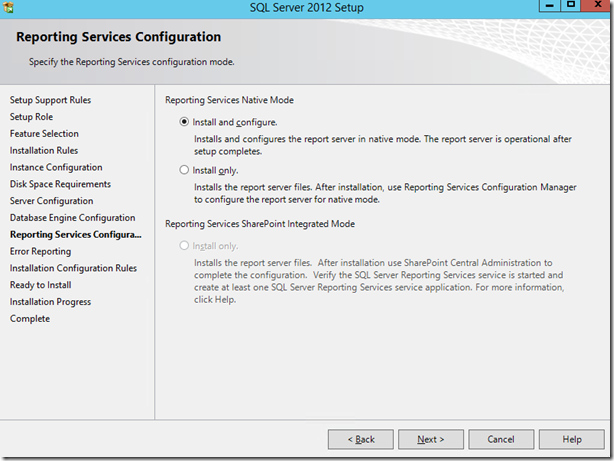Open Help for this setup page
The width and height of the screenshot is (614, 461).
572,439
